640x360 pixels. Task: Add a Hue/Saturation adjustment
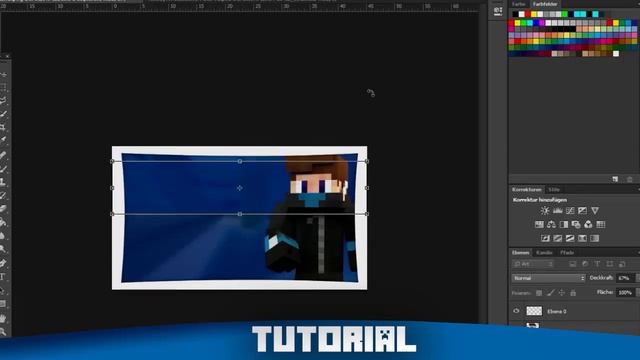[539, 224]
